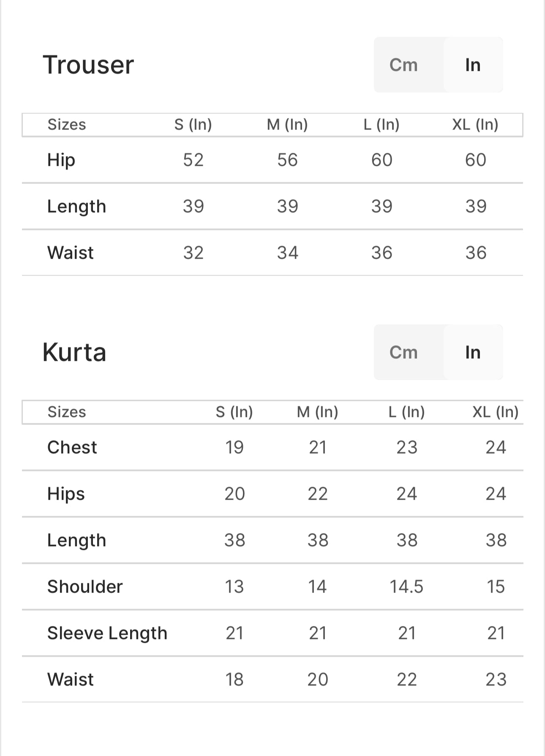Click Kurta Shoulder value 15 for XL
This screenshot has height=756, width=545.
(496, 587)
